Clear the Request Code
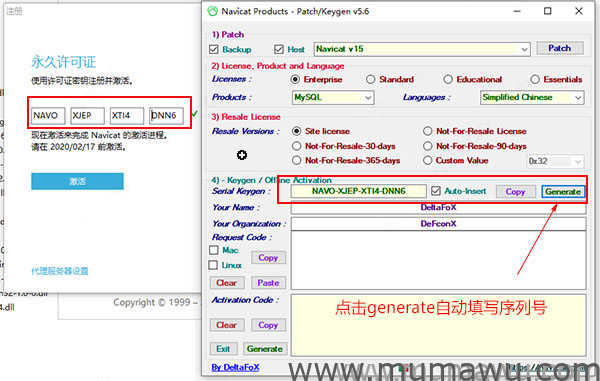 (227, 283)
